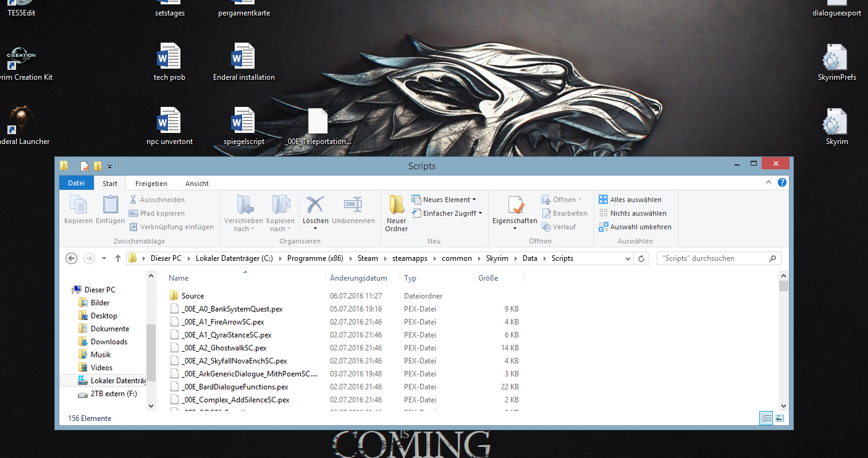This screenshot has width=868, height=458.
Task: Open Eigenschaften properties icon
Action: 515,206
